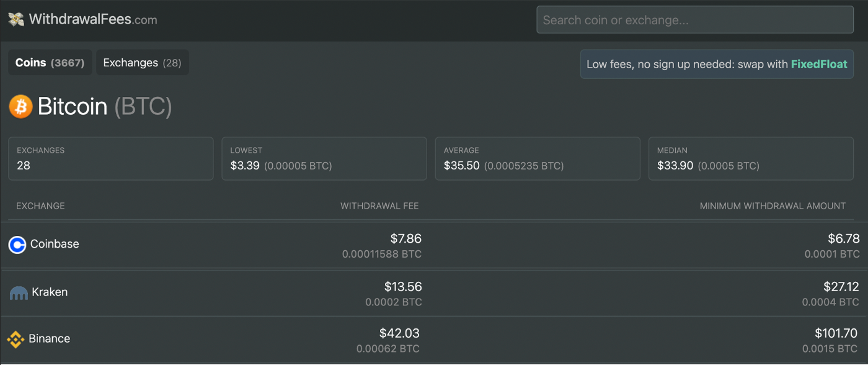
Task: Open the FixedFloat swap link
Action: click(819, 64)
